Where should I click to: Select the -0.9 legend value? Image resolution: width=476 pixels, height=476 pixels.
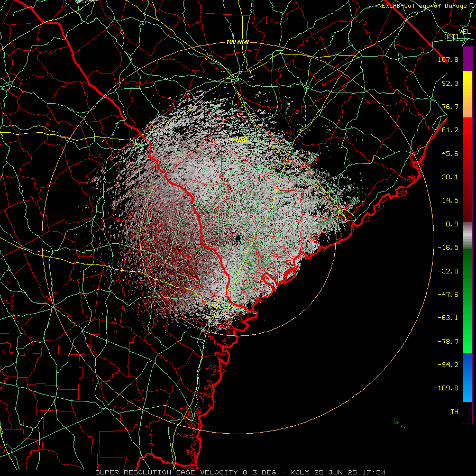pos(450,224)
